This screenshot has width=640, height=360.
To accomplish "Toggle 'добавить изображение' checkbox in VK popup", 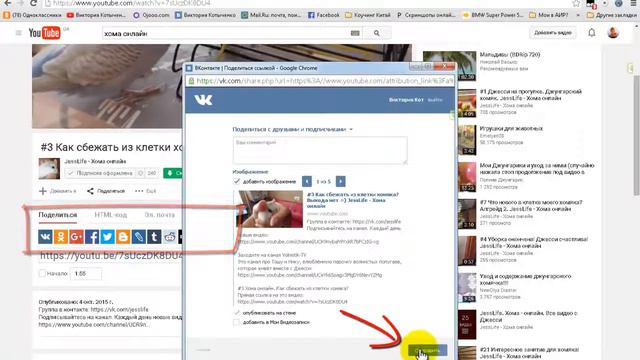I will (x=236, y=181).
